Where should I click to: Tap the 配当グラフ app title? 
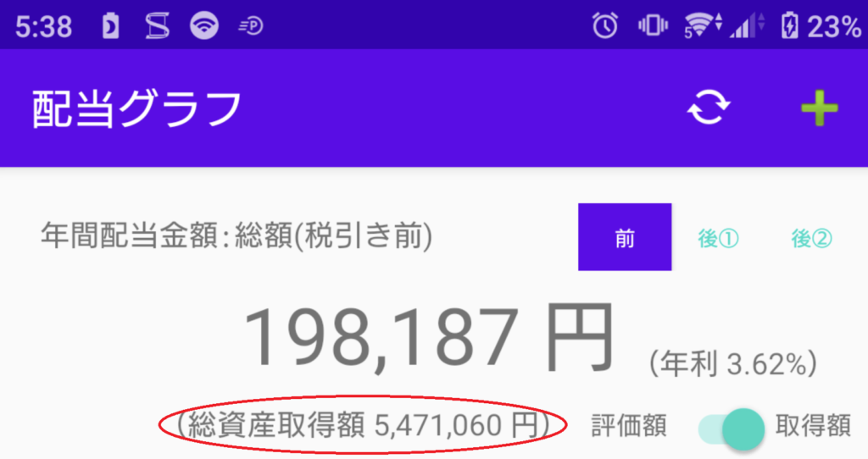tap(136, 108)
